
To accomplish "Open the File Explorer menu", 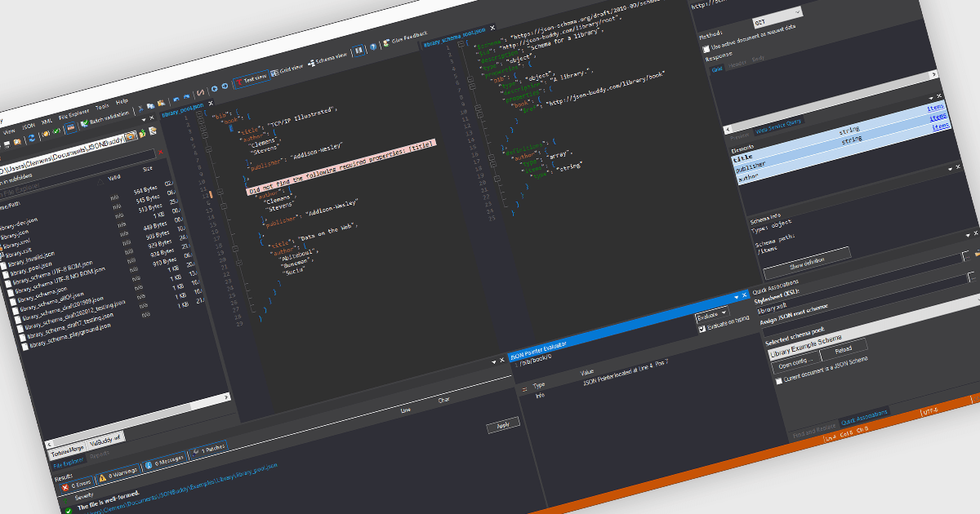I will (x=74, y=114).
